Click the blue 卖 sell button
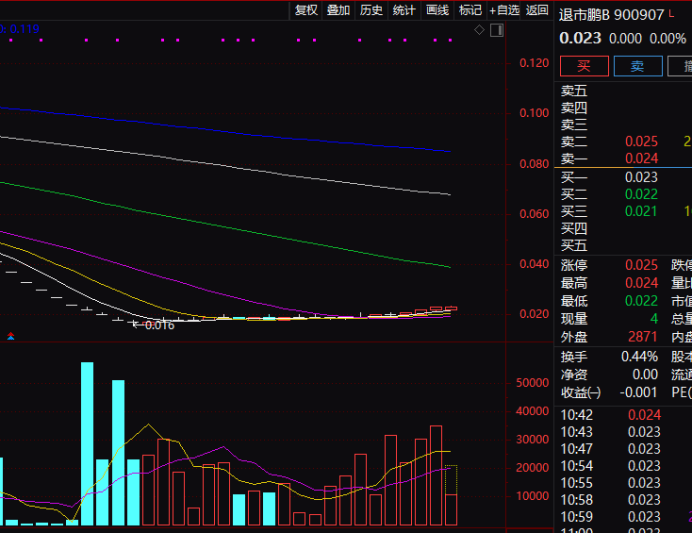 click(x=637, y=66)
